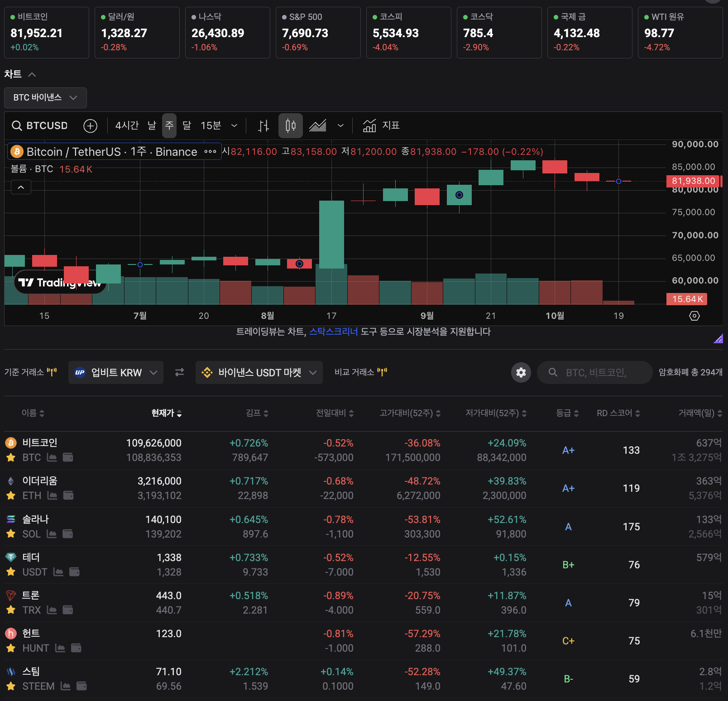The width and height of the screenshot is (728, 701).
Task: Open the 스탁스크리너 link
Action: pyautogui.click(x=334, y=332)
